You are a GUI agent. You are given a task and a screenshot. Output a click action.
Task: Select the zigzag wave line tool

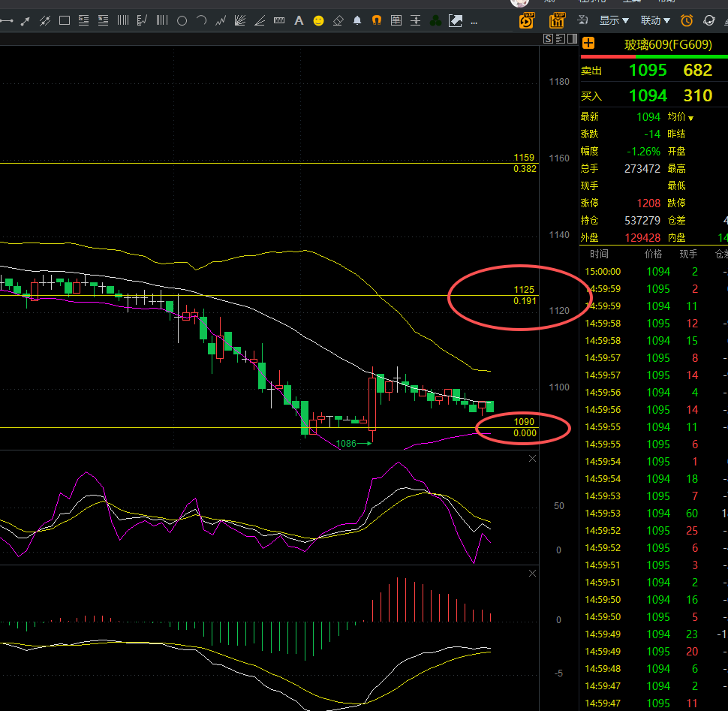pyautogui.click(x=221, y=21)
